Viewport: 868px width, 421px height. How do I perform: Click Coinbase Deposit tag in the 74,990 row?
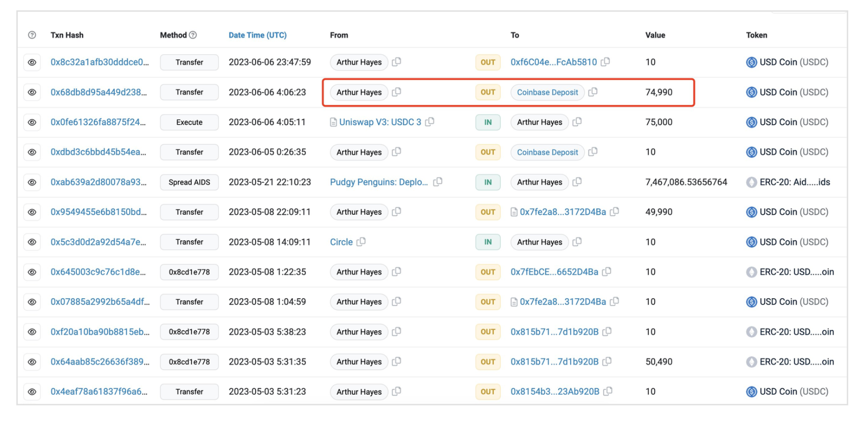pyautogui.click(x=548, y=92)
